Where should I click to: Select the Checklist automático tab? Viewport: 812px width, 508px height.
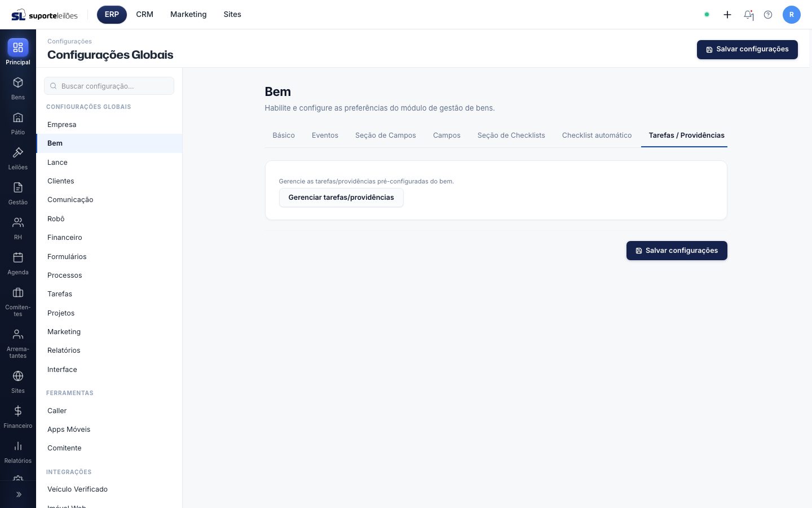[x=597, y=135]
